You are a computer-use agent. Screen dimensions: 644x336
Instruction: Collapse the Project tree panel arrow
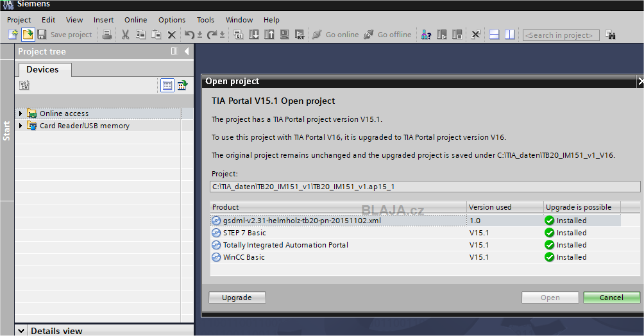click(x=187, y=51)
